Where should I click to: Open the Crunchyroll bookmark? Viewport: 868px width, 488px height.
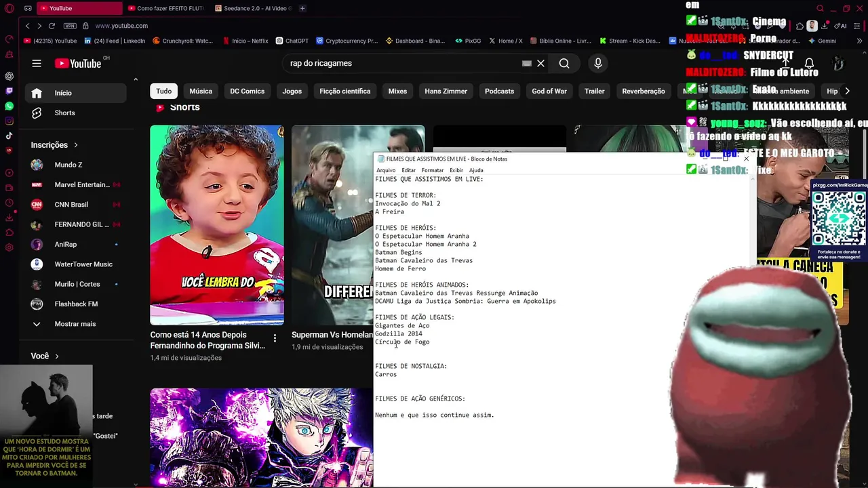click(182, 41)
